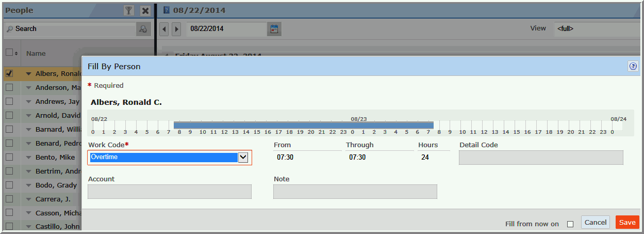
Task: Open the select-all checkbox menu in header
Action: tap(12, 53)
